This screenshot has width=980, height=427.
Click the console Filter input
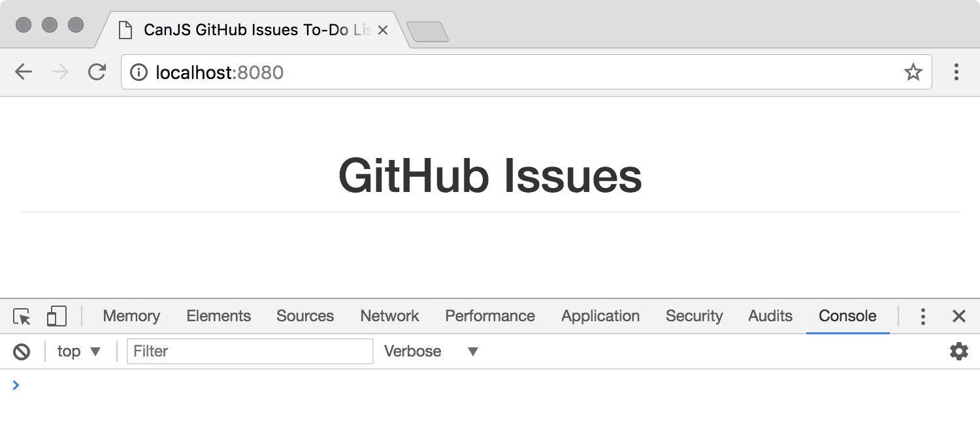pos(250,351)
